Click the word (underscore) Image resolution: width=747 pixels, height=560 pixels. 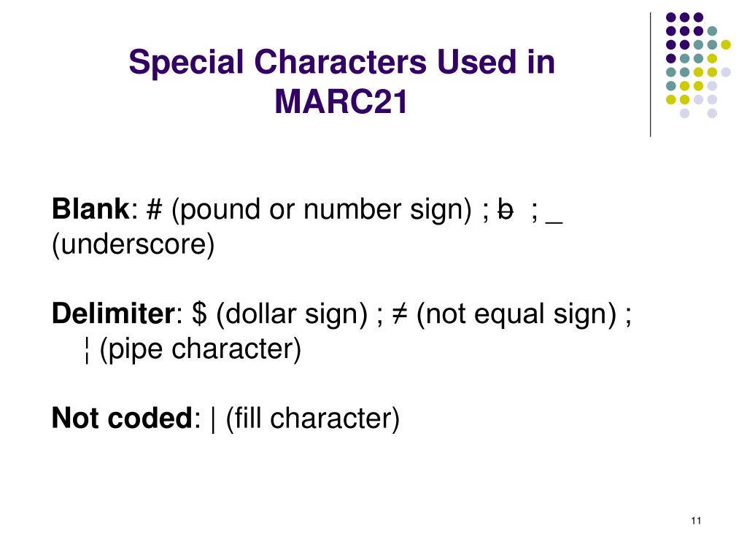pos(133,245)
